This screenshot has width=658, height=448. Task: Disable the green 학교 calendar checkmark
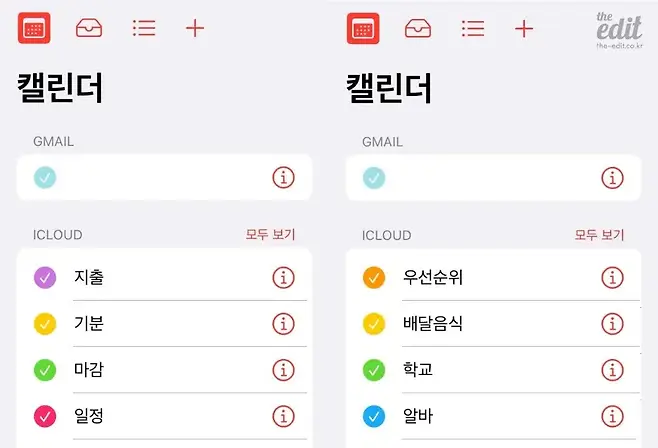click(x=374, y=370)
